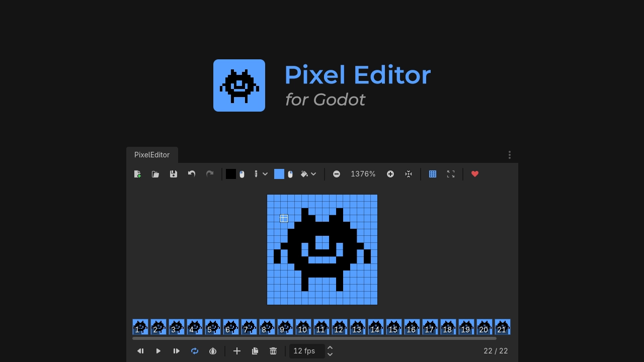This screenshot has height=362, width=644.
Task: Toggle the pixel grid display
Action: (433, 174)
